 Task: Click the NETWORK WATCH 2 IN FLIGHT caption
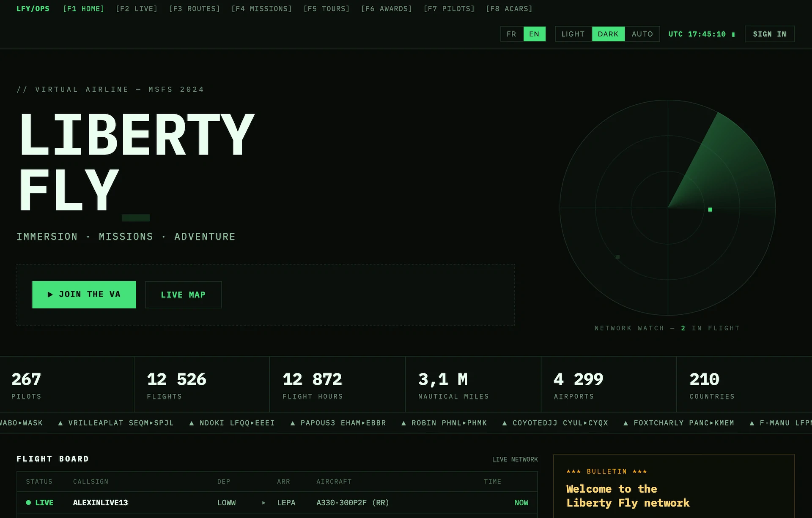[667, 328]
